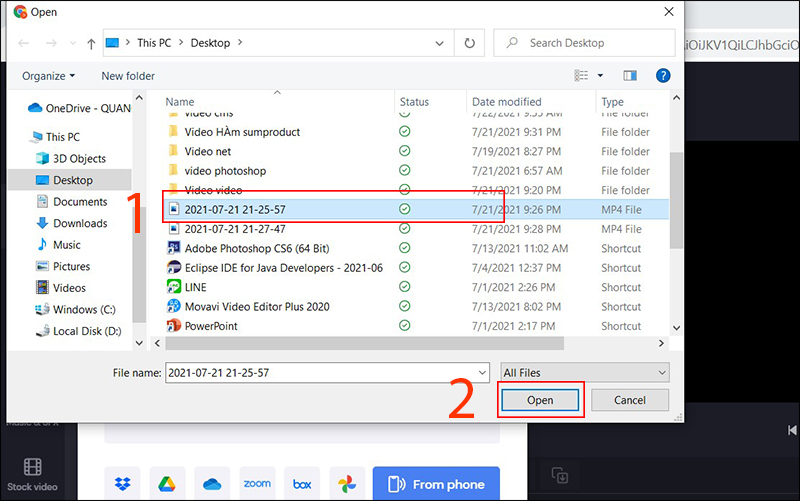Expand the File name dropdown arrow
Image resolution: width=800 pixels, height=501 pixels.
click(482, 373)
